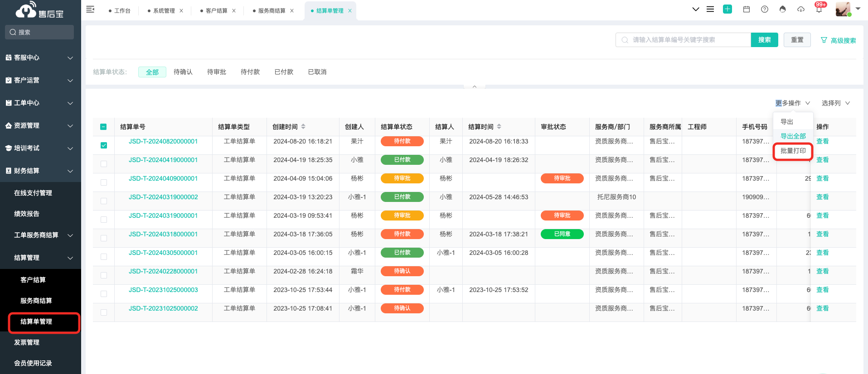Close the 系统管理 tab
868x374 pixels.
pyautogui.click(x=181, y=10)
